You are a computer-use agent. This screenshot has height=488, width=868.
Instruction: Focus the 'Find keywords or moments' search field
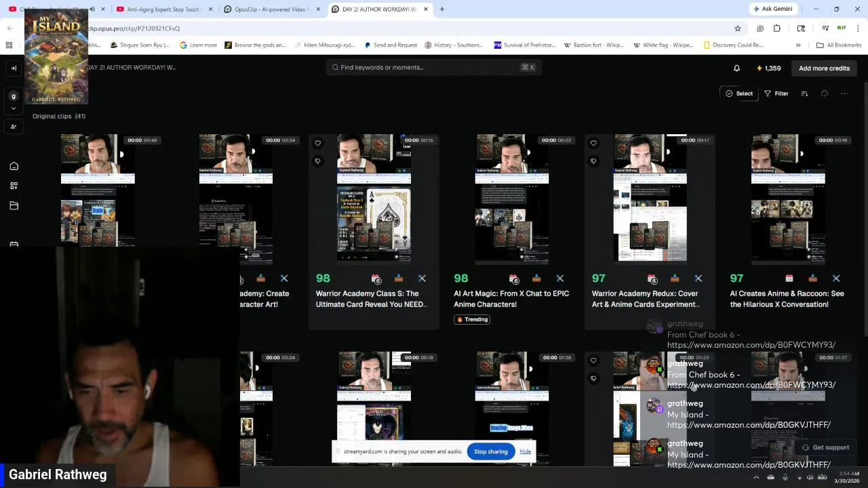[433, 67]
